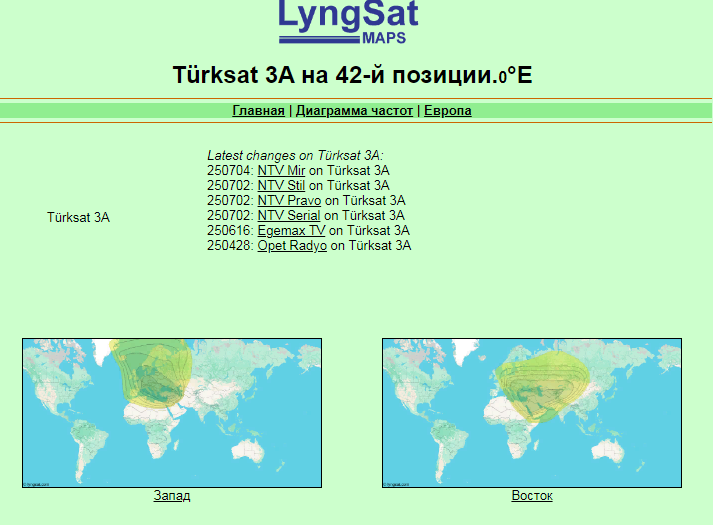Click the Opet Radyo link
Viewport: 713px width, 525px height.
coord(292,245)
